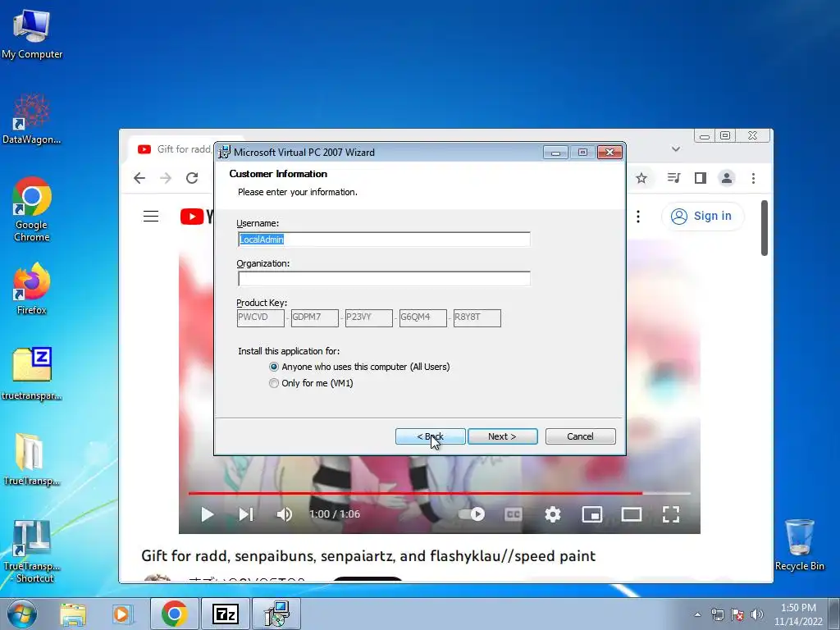Open YouTube hamburger guide menu
Screen dimensions: 840x630
click(x=151, y=217)
